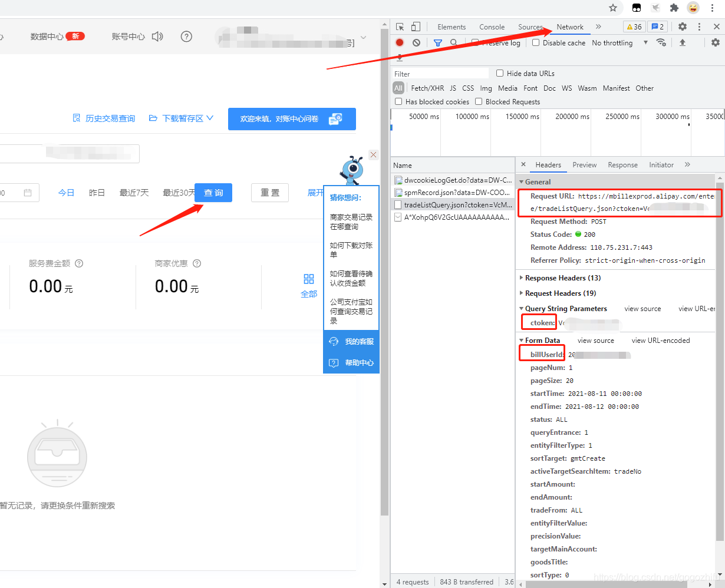The height and width of the screenshot is (588, 725).
Task: Open Network panel settings gear
Action: coord(716,42)
